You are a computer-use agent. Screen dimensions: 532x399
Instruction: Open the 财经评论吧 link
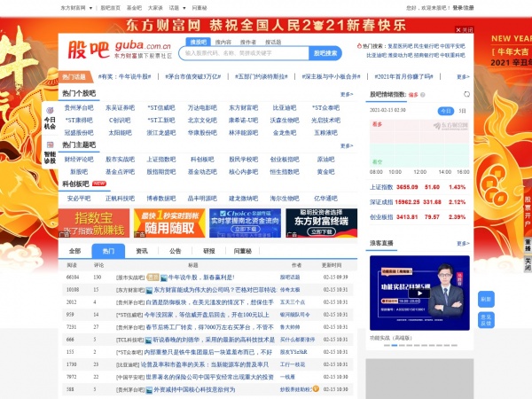point(79,160)
